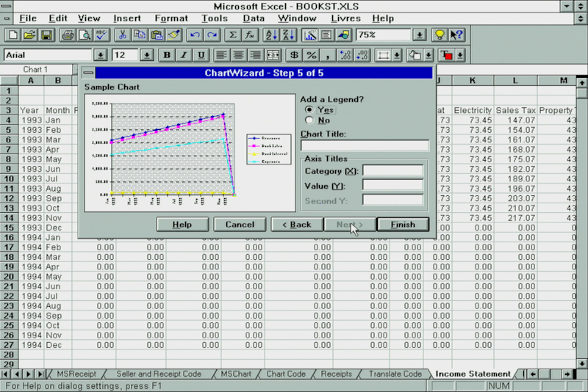Expand the Arial font name dropdown
The height and width of the screenshot is (392, 588).
tap(101, 55)
